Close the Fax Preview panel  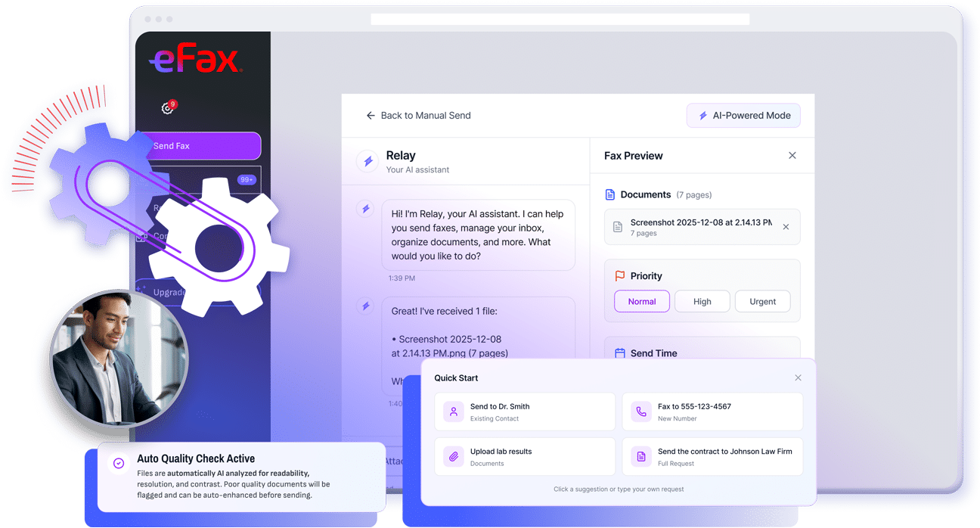[792, 156]
